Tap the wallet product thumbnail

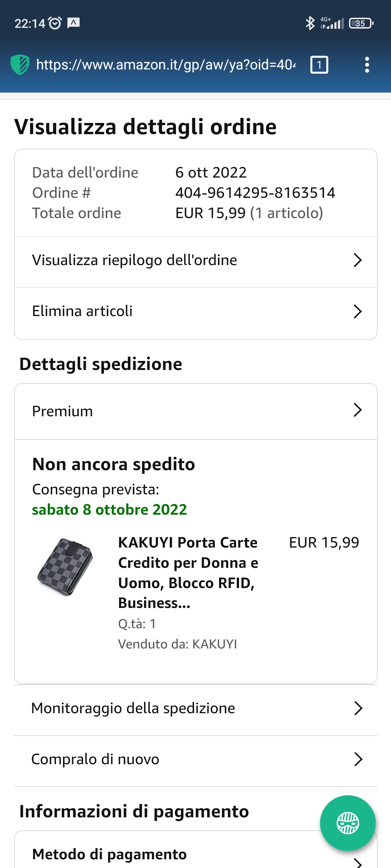(x=65, y=566)
